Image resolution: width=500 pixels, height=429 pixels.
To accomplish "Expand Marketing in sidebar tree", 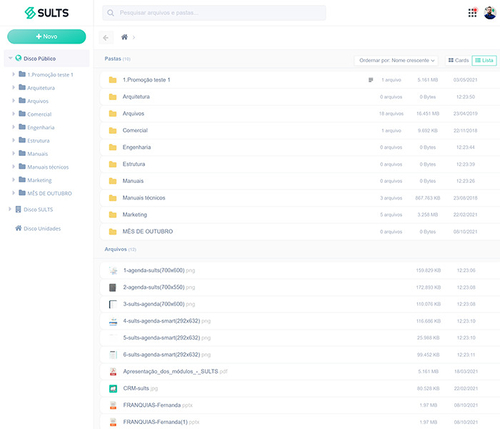I will tap(13, 180).
